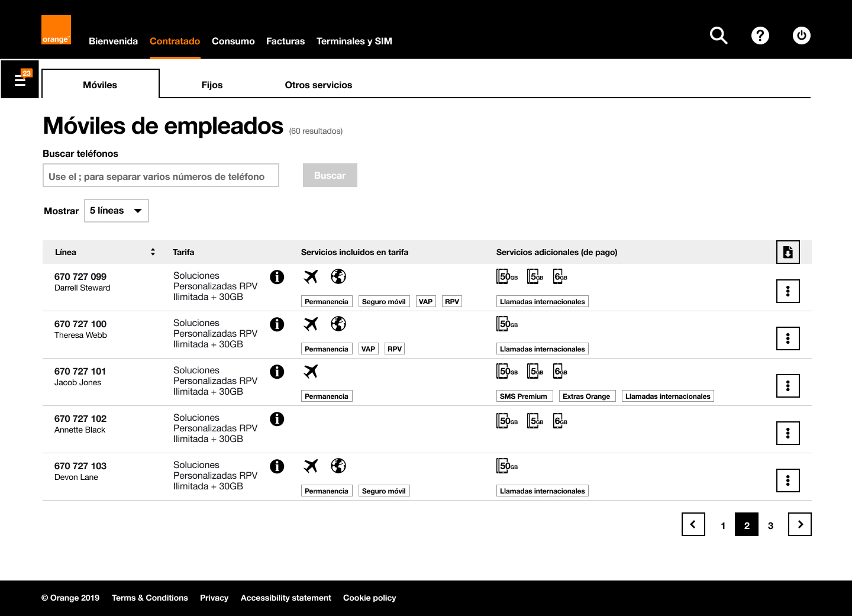Click the download export icon in the table header

tap(788, 251)
